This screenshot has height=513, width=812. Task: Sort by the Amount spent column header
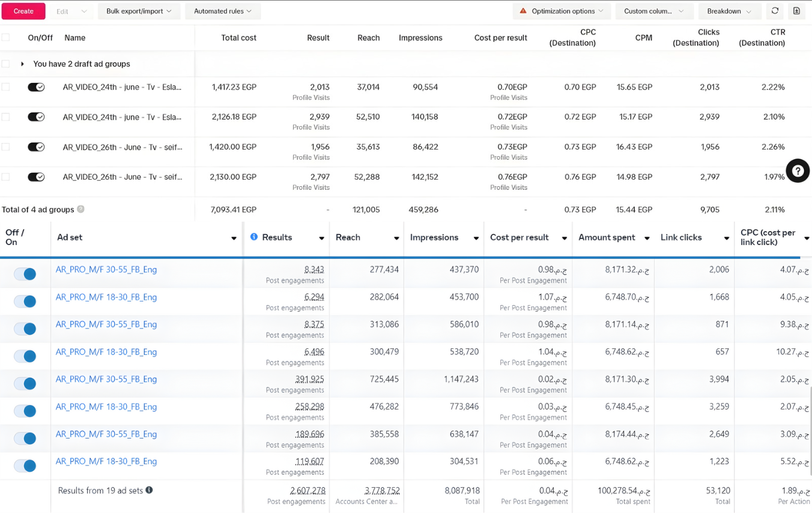607,237
